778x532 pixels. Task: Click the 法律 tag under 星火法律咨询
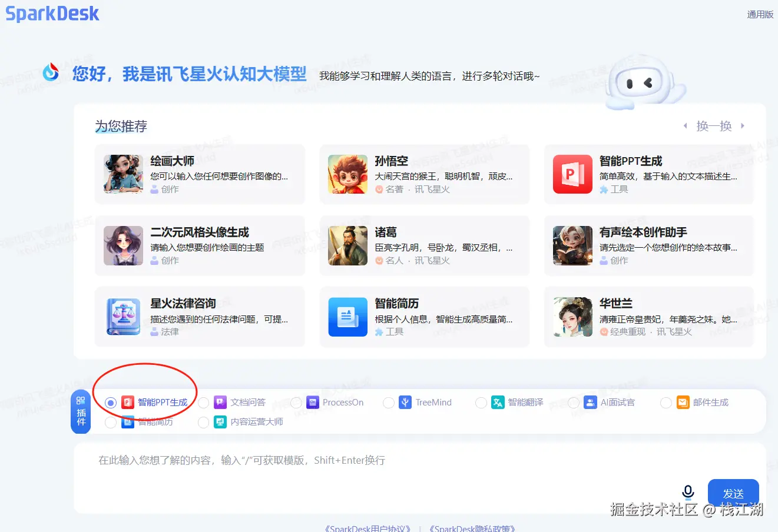pos(165,332)
